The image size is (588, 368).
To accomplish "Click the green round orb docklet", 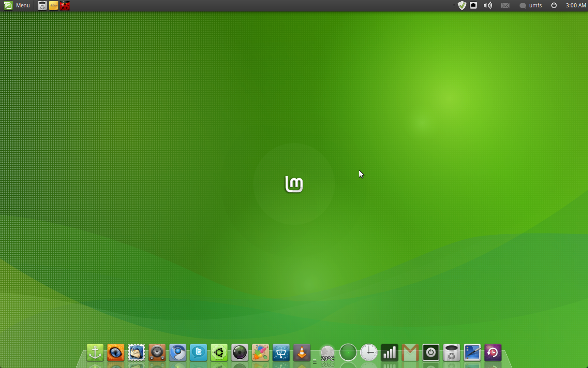I will pos(348,353).
